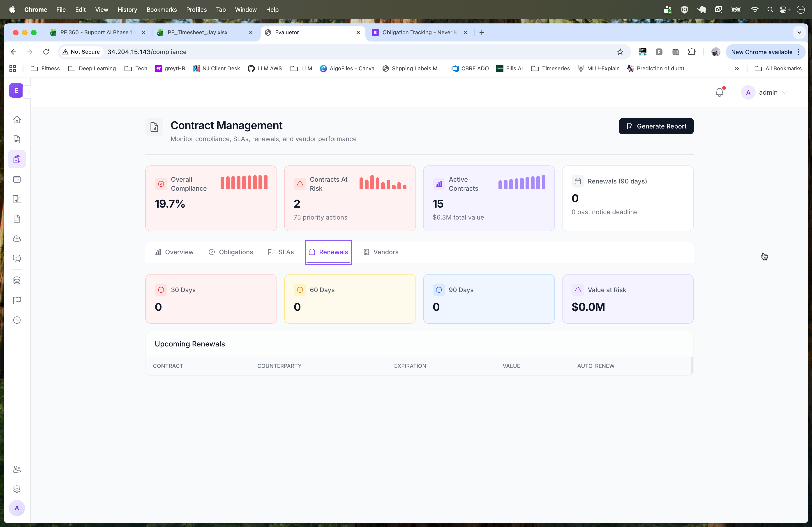Click the Generate Report button
Image resolution: width=812 pixels, height=527 pixels.
656,126
